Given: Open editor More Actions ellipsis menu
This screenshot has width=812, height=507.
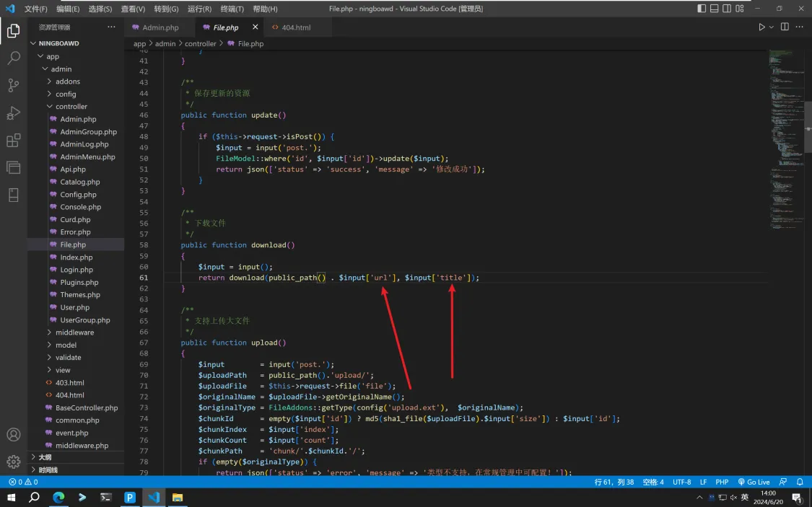Looking at the screenshot, I should [x=800, y=27].
